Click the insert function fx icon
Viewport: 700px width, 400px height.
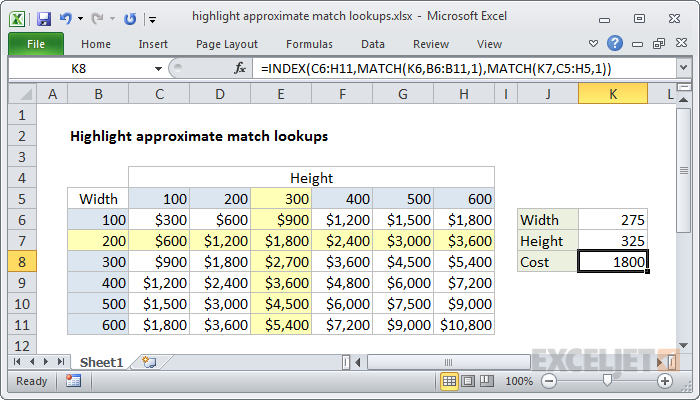(x=240, y=68)
